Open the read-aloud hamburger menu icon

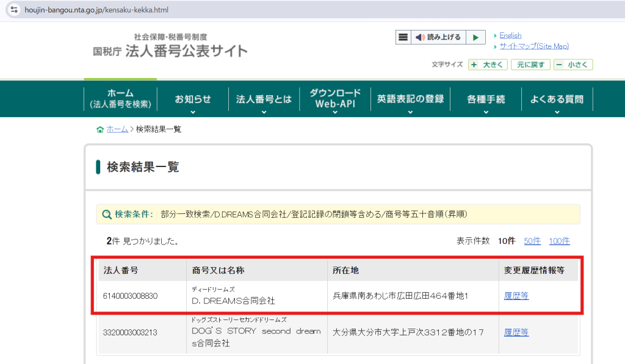point(402,37)
